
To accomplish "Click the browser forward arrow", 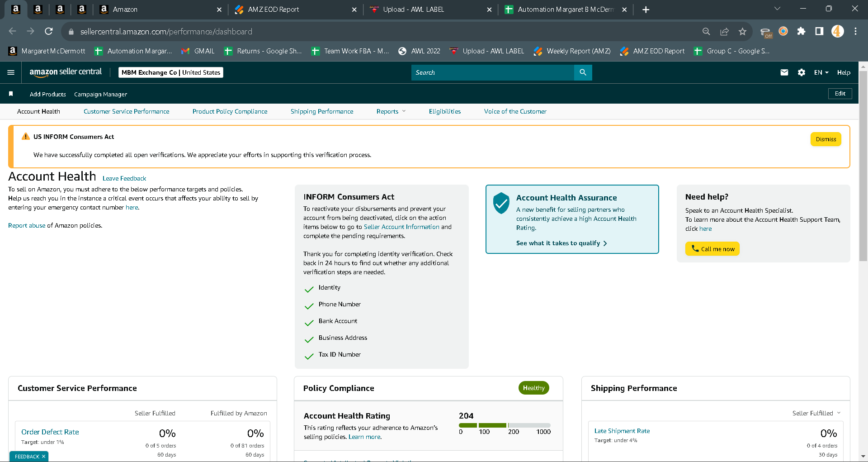I will pos(31,31).
